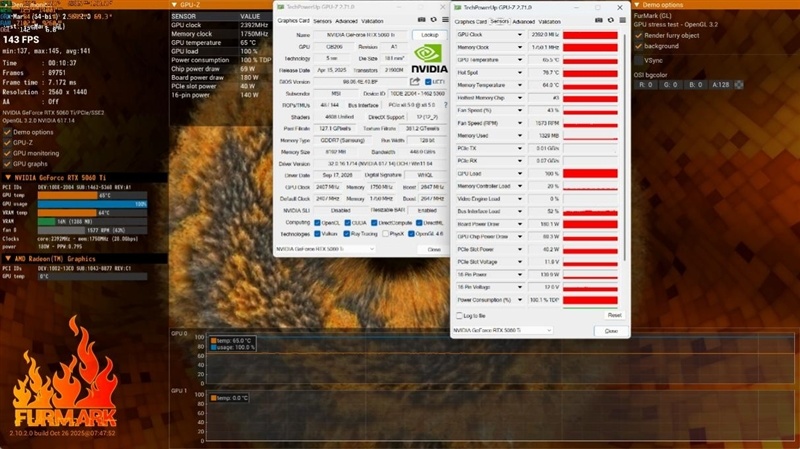The height and width of the screenshot is (449, 800).
Task: Toggle the GPU-Z checkbox in FurMark overlay
Action: pos(7,143)
